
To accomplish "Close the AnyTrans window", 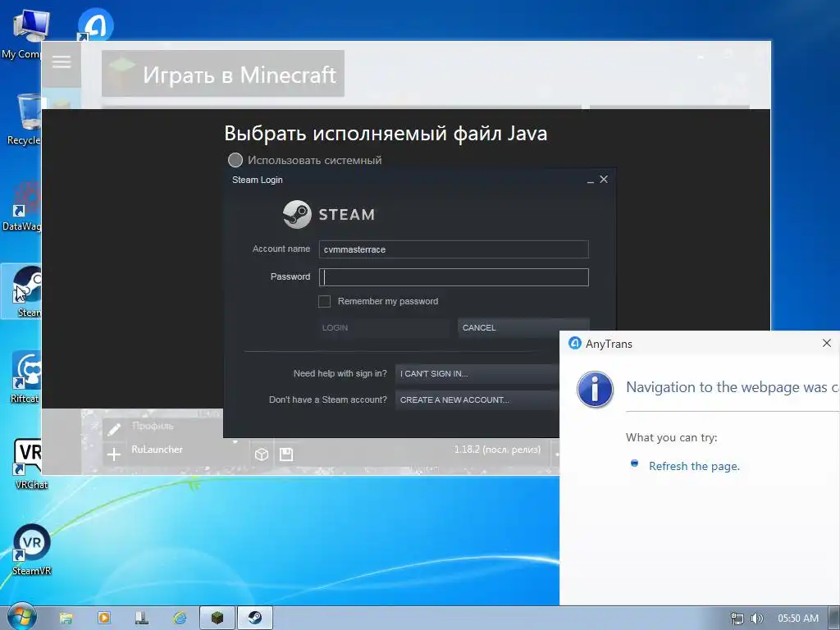I will coord(827,343).
